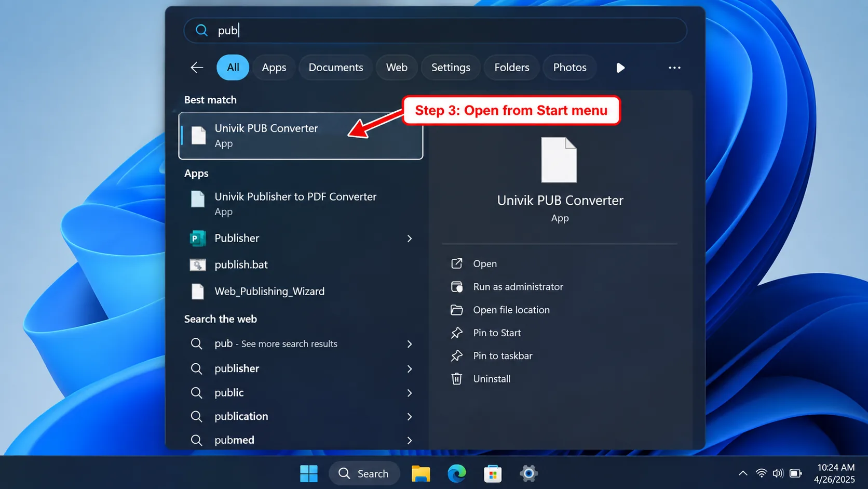868x489 pixels.
Task: Click the volume speaker tray icon
Action: tap(778, 473)
